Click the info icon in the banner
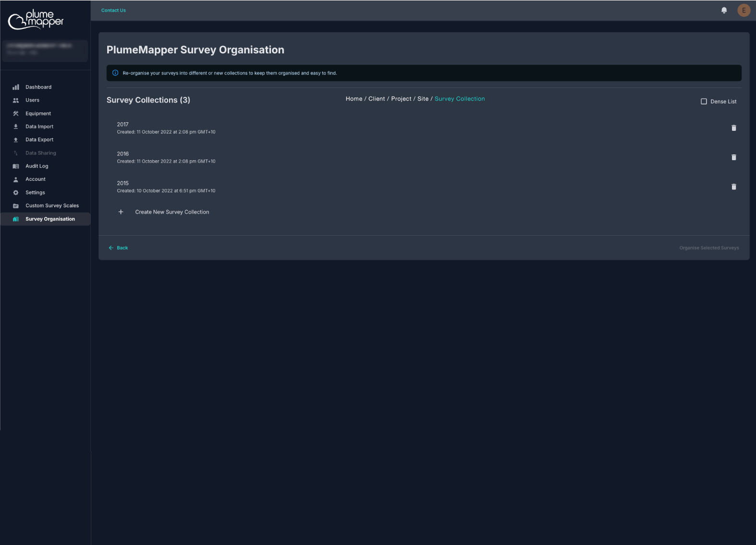This screenshot has height=545, width=756. pos(115,73)
